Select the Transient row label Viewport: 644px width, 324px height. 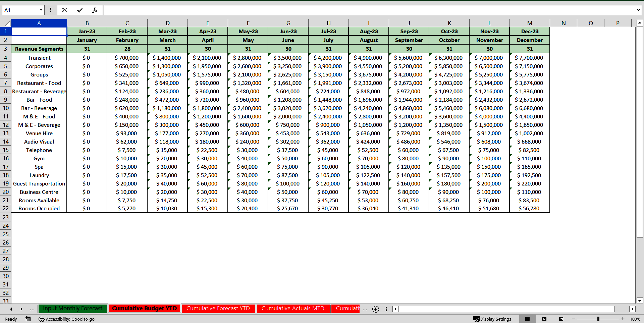[x=39, y=58]
